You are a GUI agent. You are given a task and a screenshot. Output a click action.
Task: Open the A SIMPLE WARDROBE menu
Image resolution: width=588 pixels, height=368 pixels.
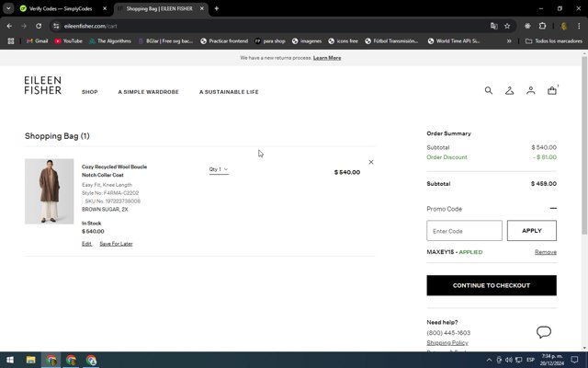pyautogui.click(x=148, y=92)
